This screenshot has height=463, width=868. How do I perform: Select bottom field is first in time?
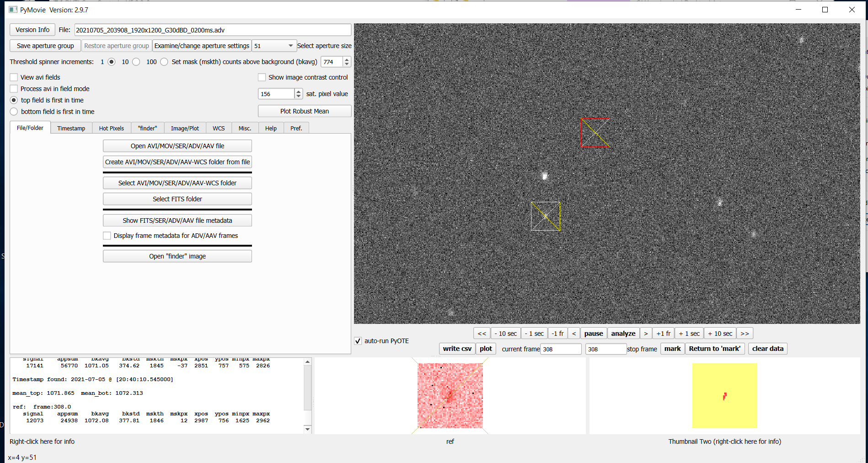click(14, 112)
